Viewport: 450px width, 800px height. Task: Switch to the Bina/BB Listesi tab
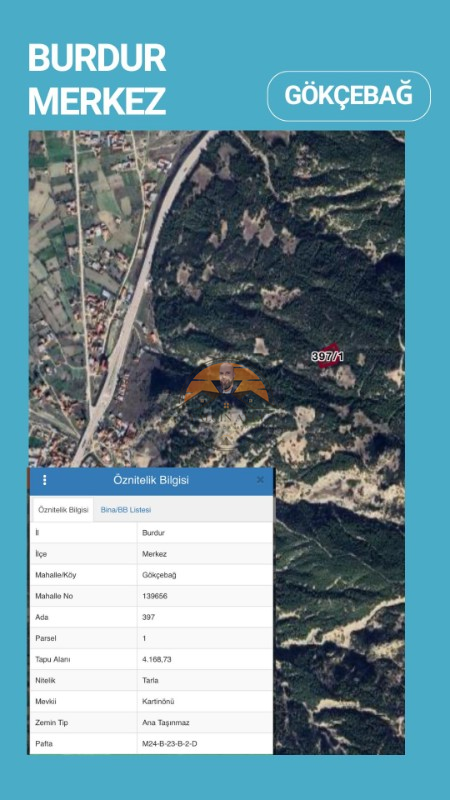click(126, 510)
